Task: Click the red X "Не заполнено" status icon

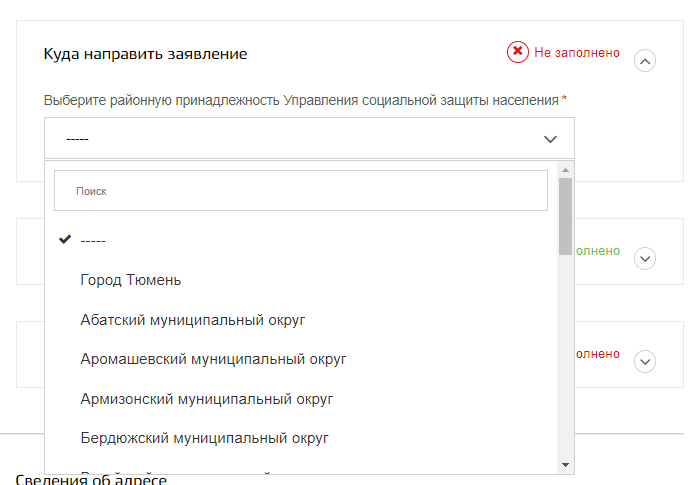Action: [x=517, y=52]
